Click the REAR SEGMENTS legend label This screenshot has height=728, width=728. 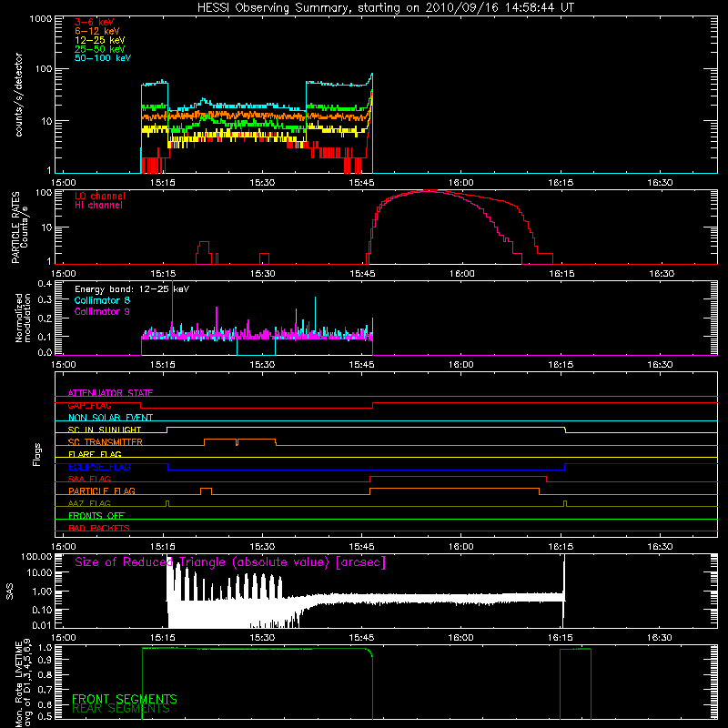121,709
